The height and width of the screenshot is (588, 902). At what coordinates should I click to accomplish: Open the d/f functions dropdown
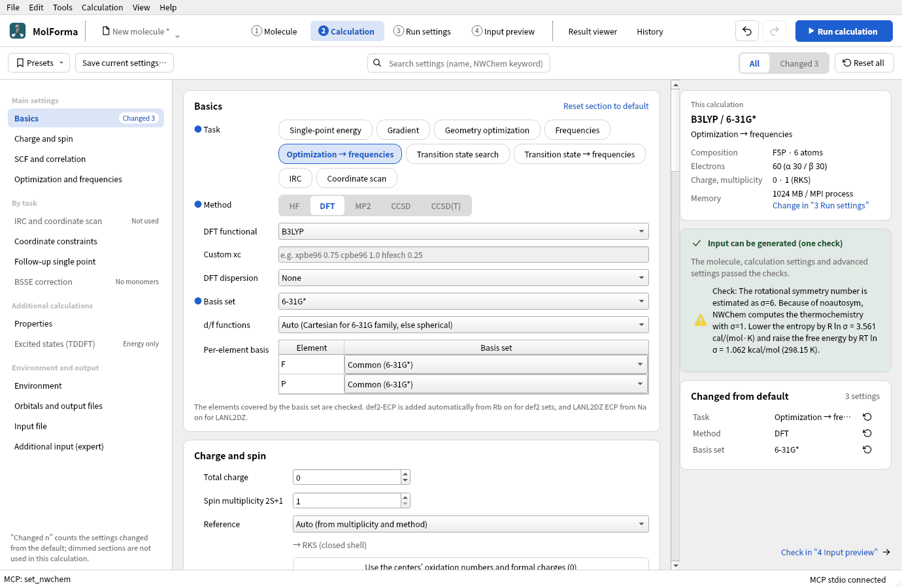pos(463,325)
